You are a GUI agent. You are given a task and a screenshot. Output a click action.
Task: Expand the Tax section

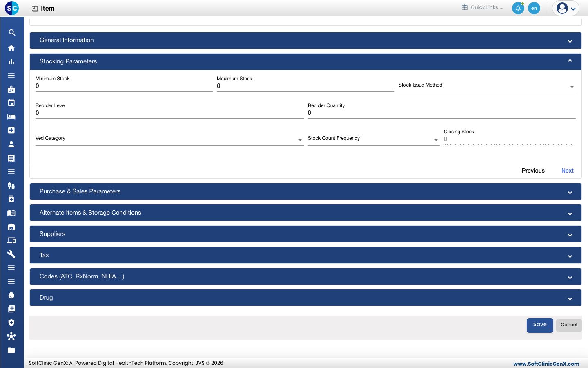click(x=305, y=255)
